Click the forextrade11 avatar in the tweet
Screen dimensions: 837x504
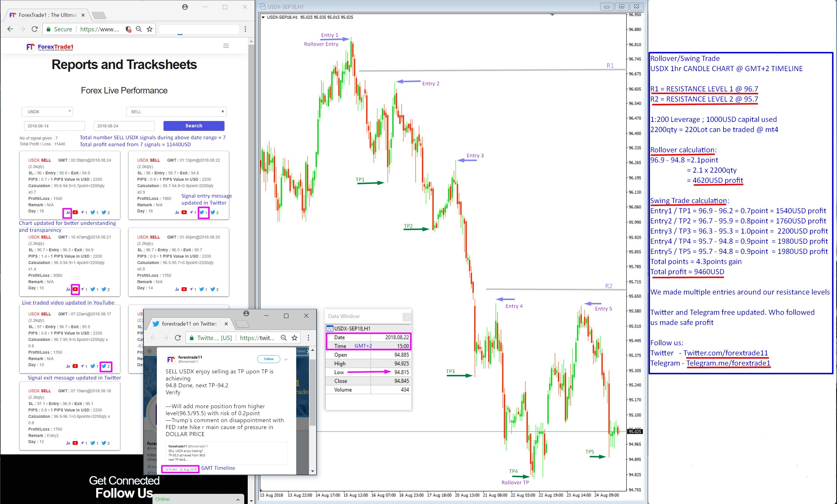click(171, 359)
